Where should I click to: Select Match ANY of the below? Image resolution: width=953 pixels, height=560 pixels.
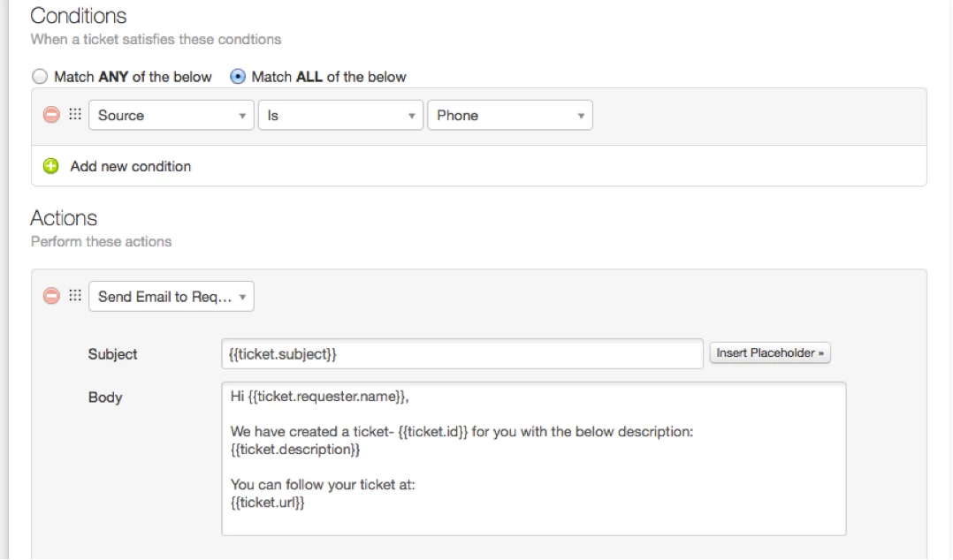(x=40, y=77)
